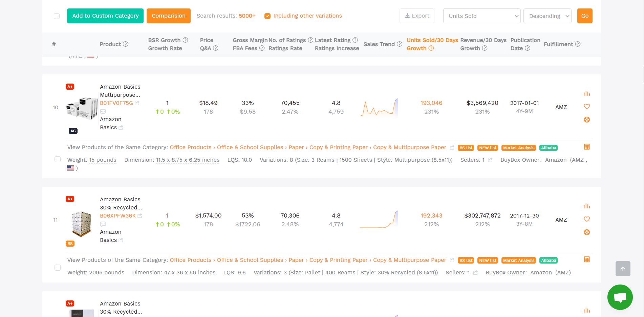Open brand link icon beside Amazon Basics on row 10
Viewport: 644px width, 317px height.
pos(121,128)
